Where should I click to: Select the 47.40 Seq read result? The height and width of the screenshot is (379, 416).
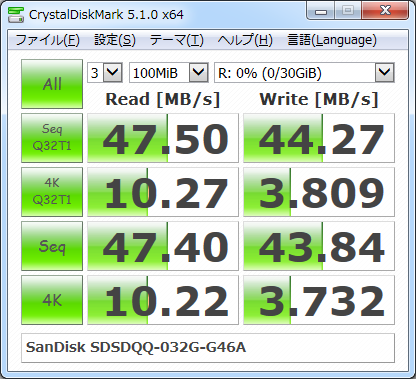click(163, 246)
